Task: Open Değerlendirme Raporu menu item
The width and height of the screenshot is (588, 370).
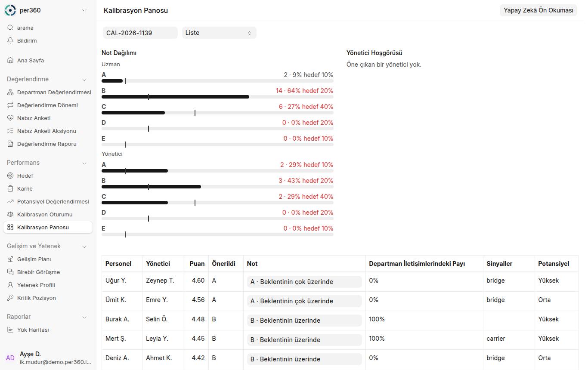Action: 48,144
